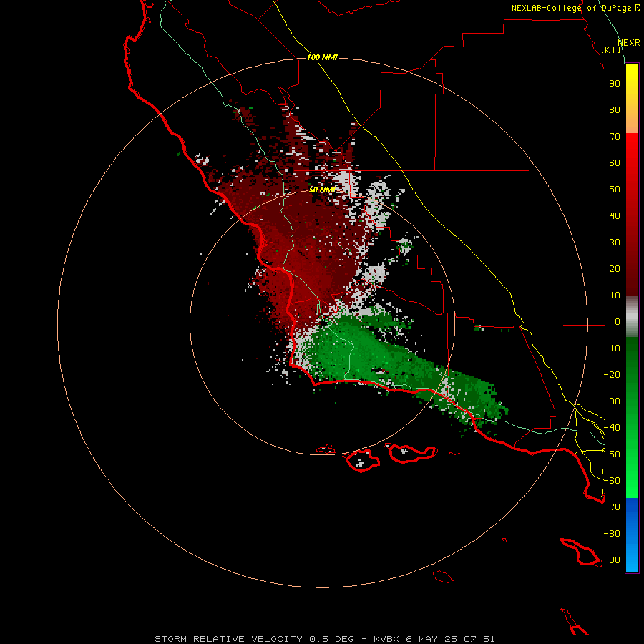The image size is (644, 644).
Task: Click the 60 value on velocity scale
Action: tap(615, 163)
